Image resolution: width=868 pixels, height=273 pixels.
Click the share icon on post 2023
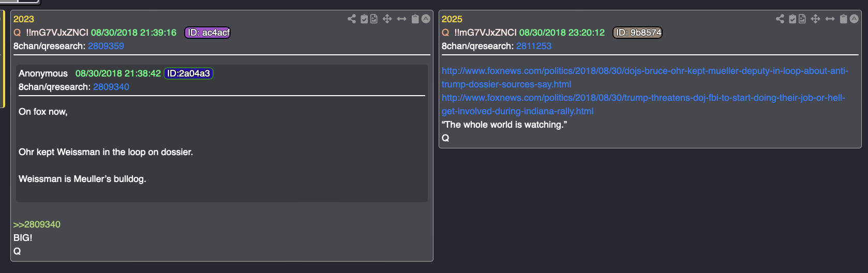click(x=352, y=19)
